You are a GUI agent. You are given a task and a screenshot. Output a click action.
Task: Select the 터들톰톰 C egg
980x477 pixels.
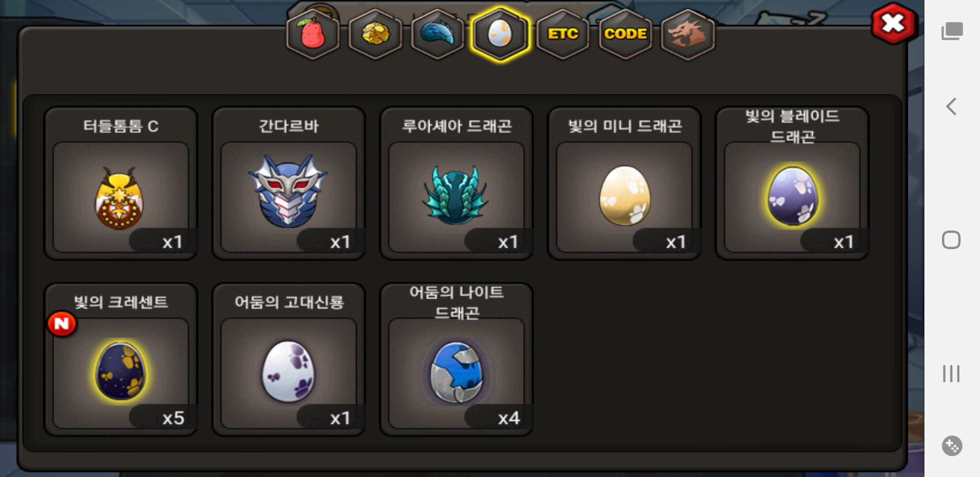(x=121, y=183)
